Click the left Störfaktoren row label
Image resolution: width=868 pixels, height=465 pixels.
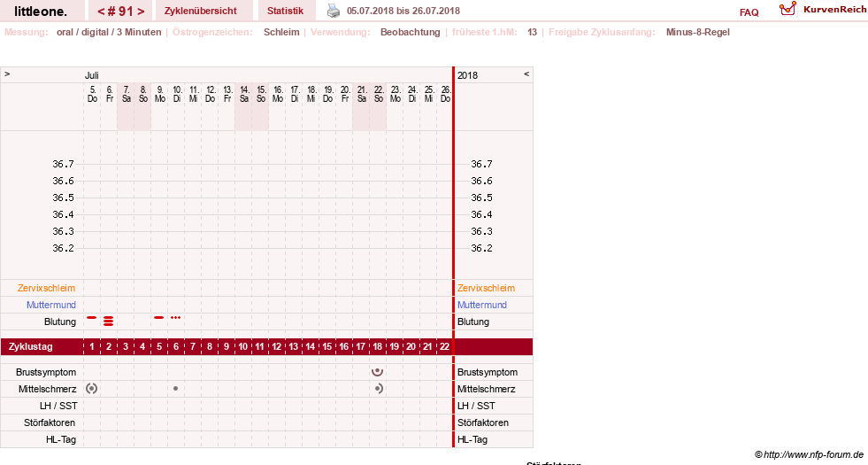(x=50, y=422)
